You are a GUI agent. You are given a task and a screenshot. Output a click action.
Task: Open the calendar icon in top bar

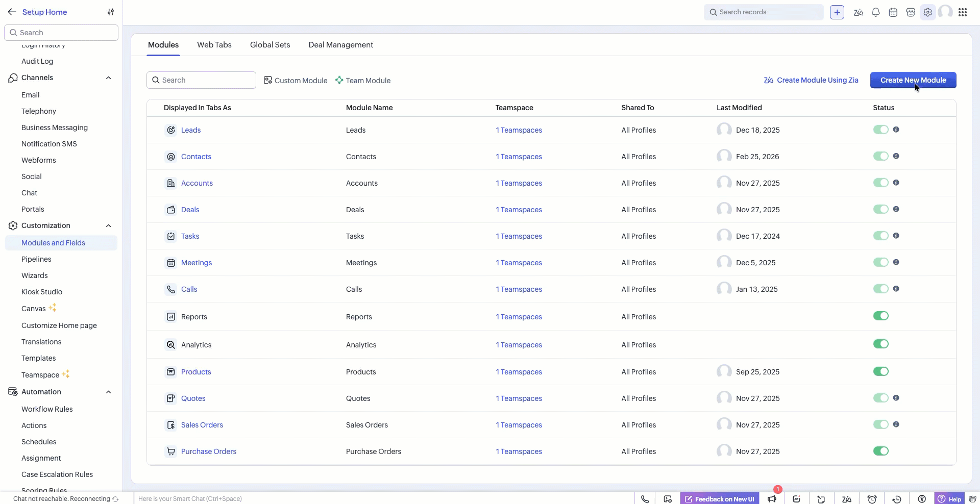[x=893, y=12]
